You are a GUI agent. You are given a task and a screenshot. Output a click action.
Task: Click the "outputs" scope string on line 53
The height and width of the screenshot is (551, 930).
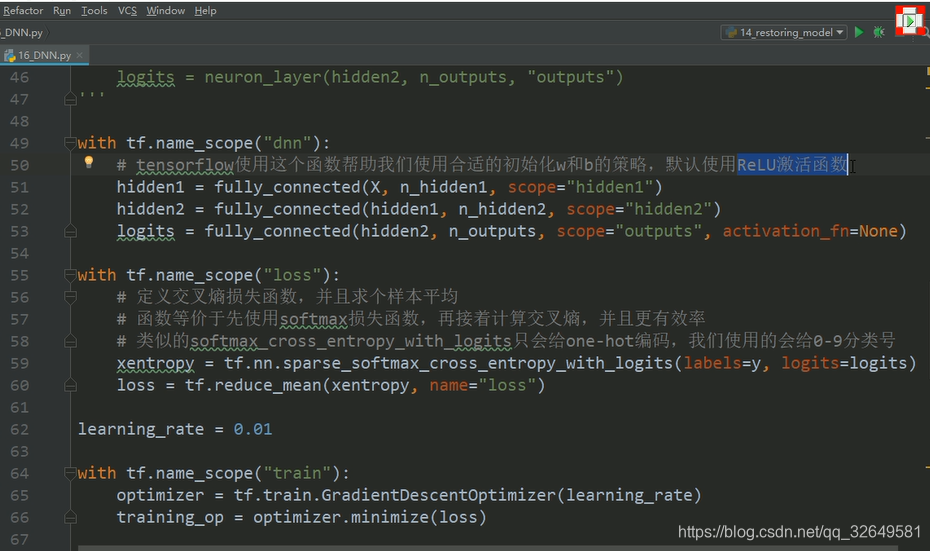point(658,231)
